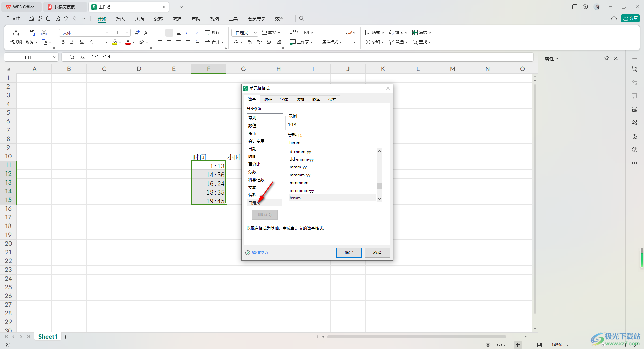Align text to the left
644x349 pixels.
[x=160, y=42]
